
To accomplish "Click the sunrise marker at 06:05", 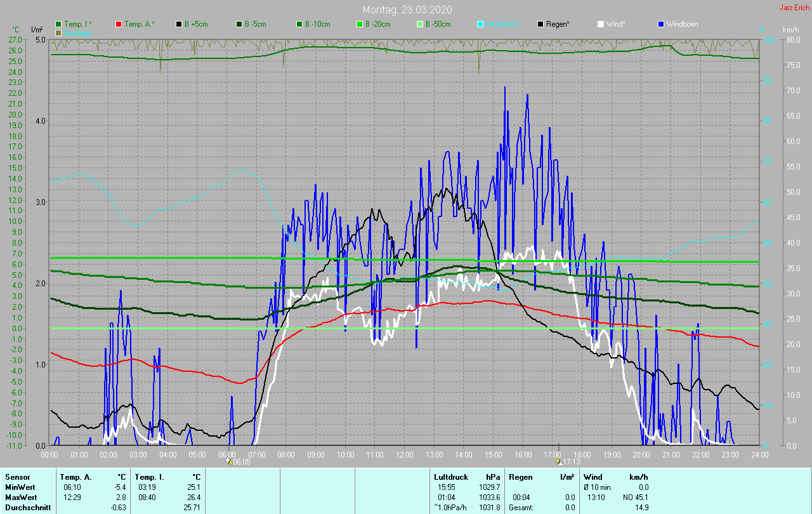I will click(x=229, y=462).
